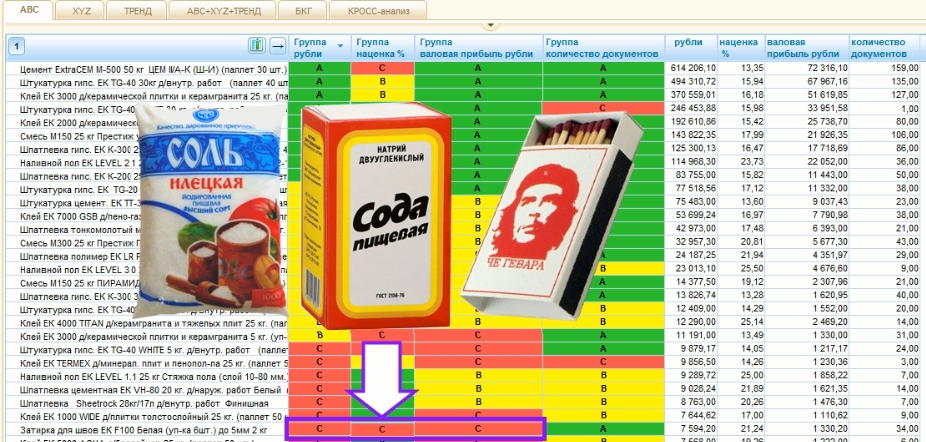Select Затирка для швов EK F100 row

[462, 430]
